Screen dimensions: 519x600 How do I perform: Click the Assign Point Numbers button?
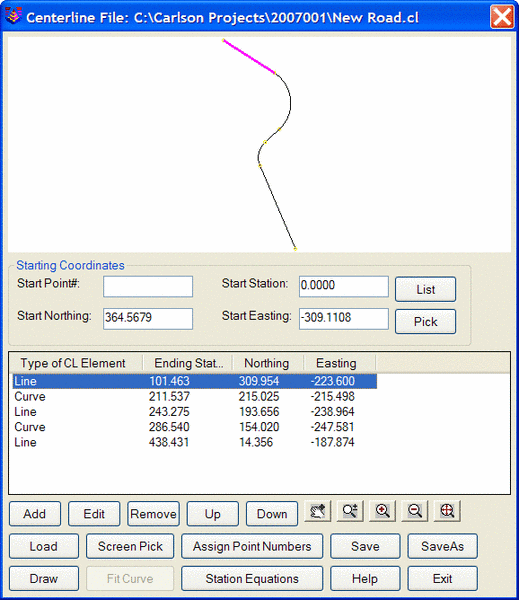[x=252, y=546]
